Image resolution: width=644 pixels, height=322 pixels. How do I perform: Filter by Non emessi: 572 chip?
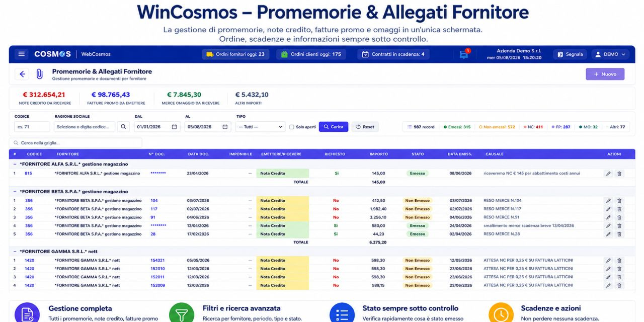pyautogui.click(x=497, y=127)
